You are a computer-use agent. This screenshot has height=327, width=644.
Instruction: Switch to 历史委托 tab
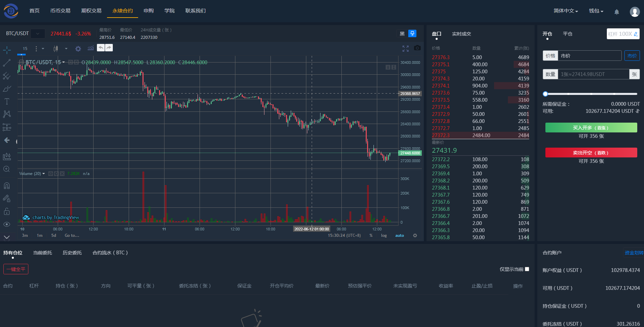coord(72,253)
